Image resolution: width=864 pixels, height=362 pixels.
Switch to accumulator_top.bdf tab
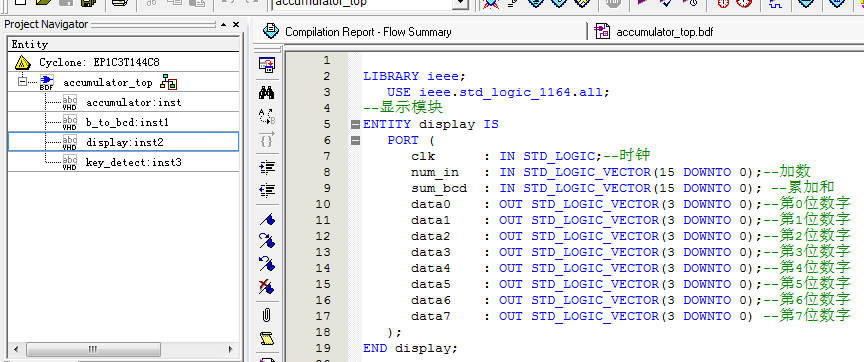point(665,32)
